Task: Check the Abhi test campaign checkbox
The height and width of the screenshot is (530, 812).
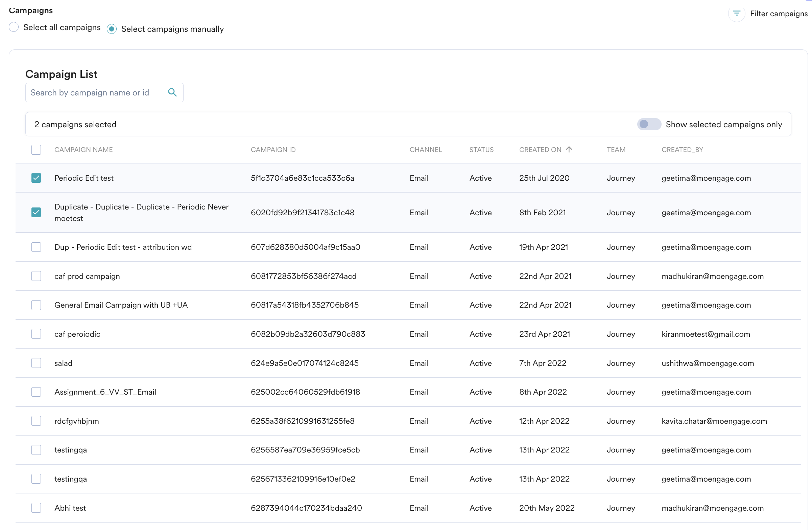Action: (x=36, y=508)
